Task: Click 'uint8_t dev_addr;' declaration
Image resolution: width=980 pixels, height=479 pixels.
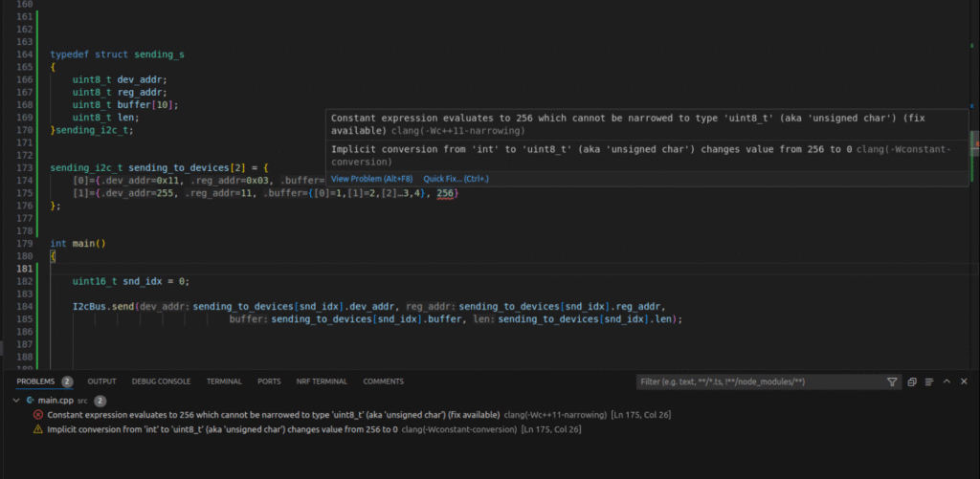Action: pos(120,79)
